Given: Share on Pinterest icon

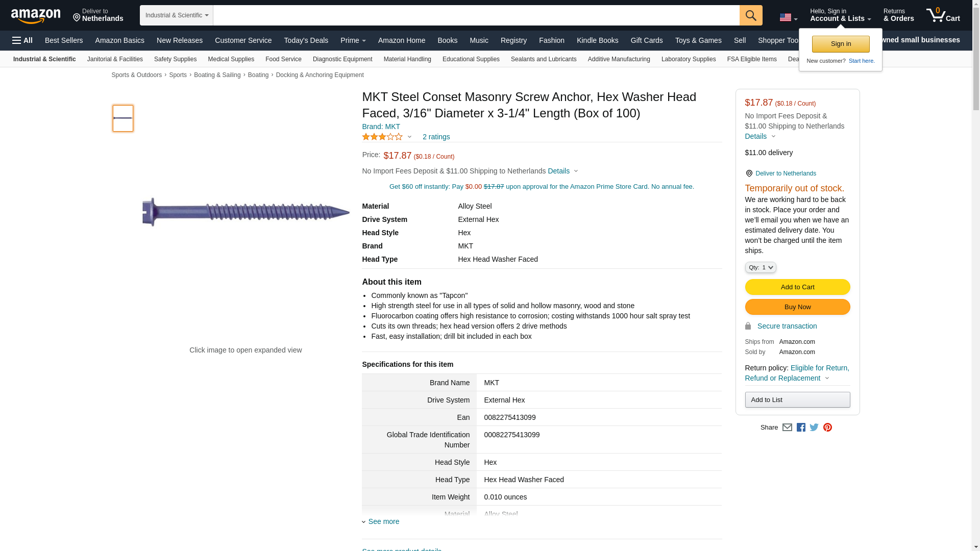Looking at the screenshot, I should (x=827, y=428).
